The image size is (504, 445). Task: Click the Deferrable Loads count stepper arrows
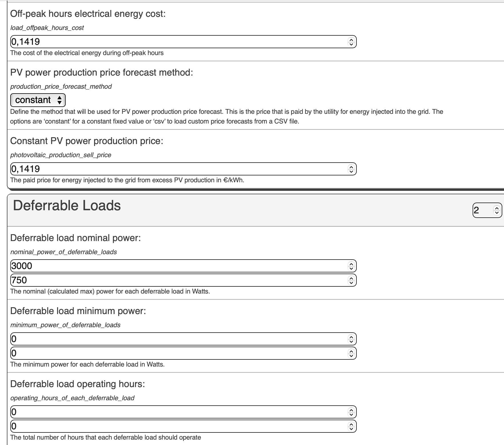pos(497,211)
